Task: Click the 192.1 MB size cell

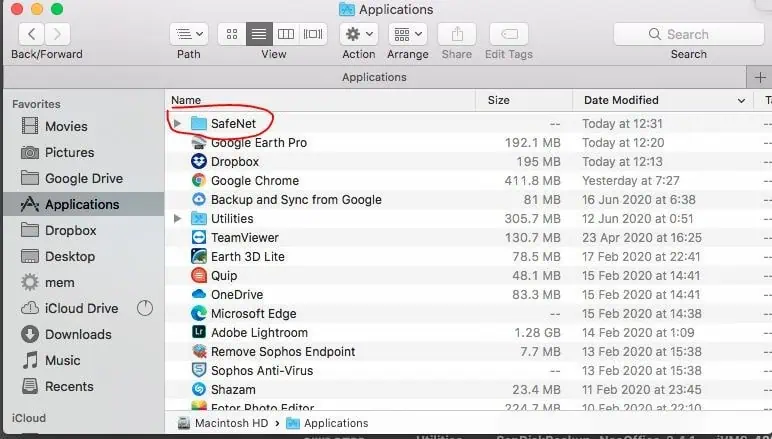Action: pos(532,143)
